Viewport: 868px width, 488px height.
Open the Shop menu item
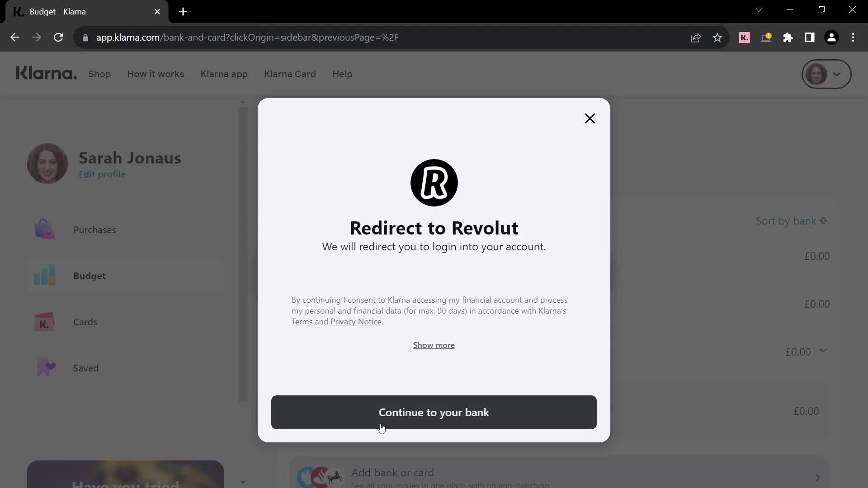coord(99,74)
